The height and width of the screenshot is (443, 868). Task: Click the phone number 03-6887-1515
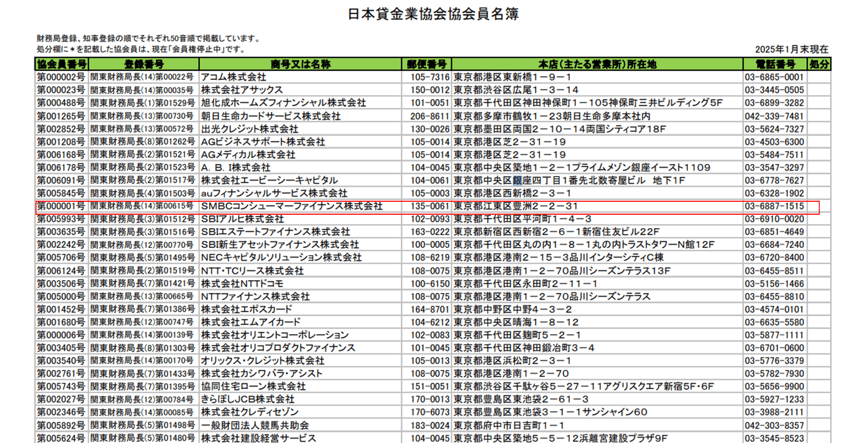(x=774, y=206)
